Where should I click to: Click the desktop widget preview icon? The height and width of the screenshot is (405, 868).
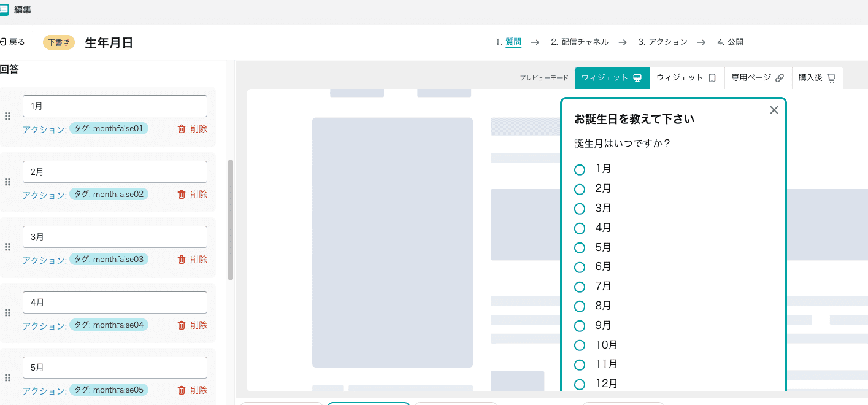point(637,77)
